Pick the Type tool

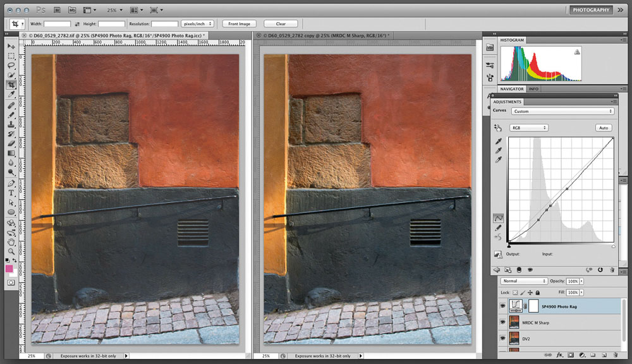[11, 193]
